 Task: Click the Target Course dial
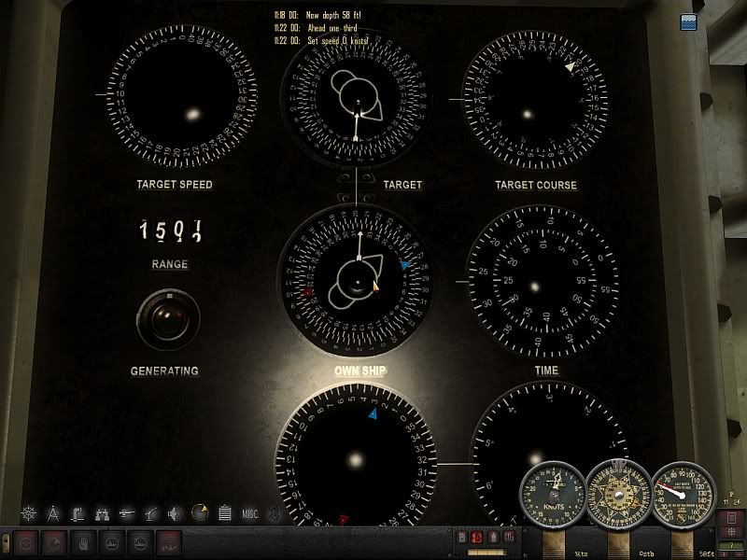[534, 99]
